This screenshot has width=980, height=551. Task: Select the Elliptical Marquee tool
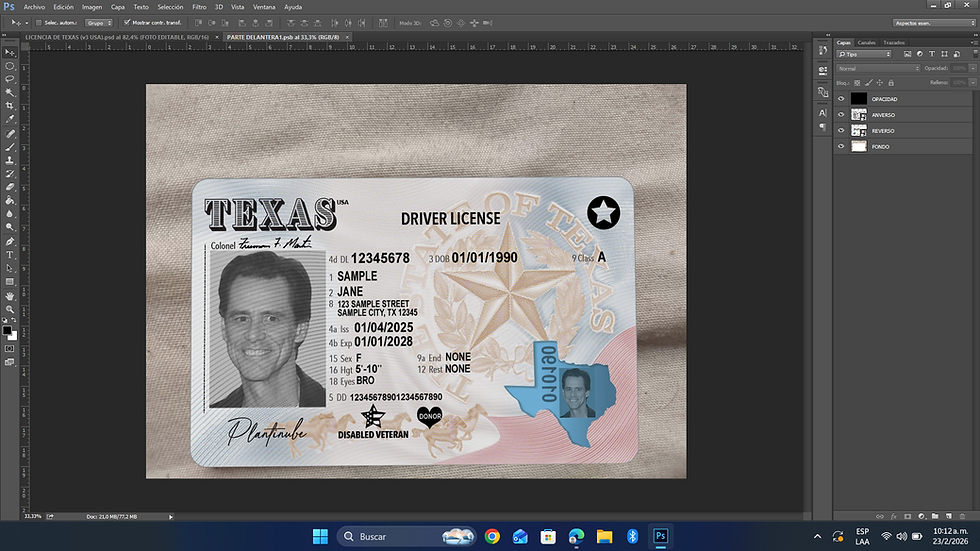[x=9, y=66]
